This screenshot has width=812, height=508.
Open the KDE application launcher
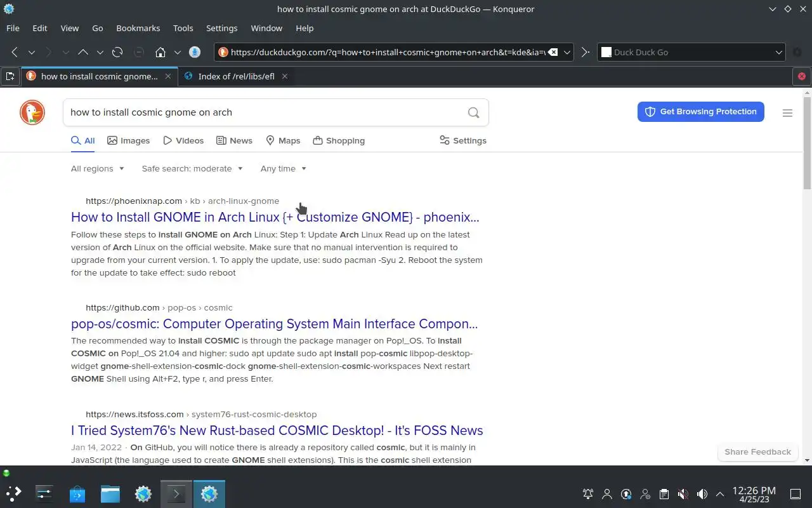[13, 493]
